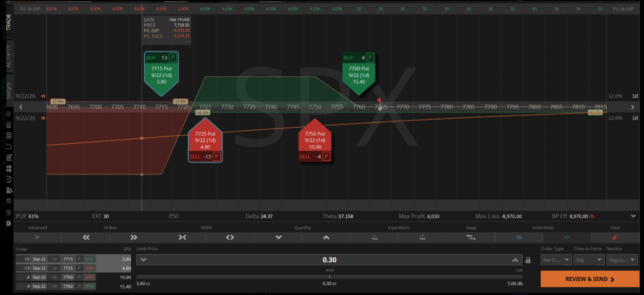Move expiration earlier with minus TIME
The width and height of the screenshot is (644, 295).
374,237
